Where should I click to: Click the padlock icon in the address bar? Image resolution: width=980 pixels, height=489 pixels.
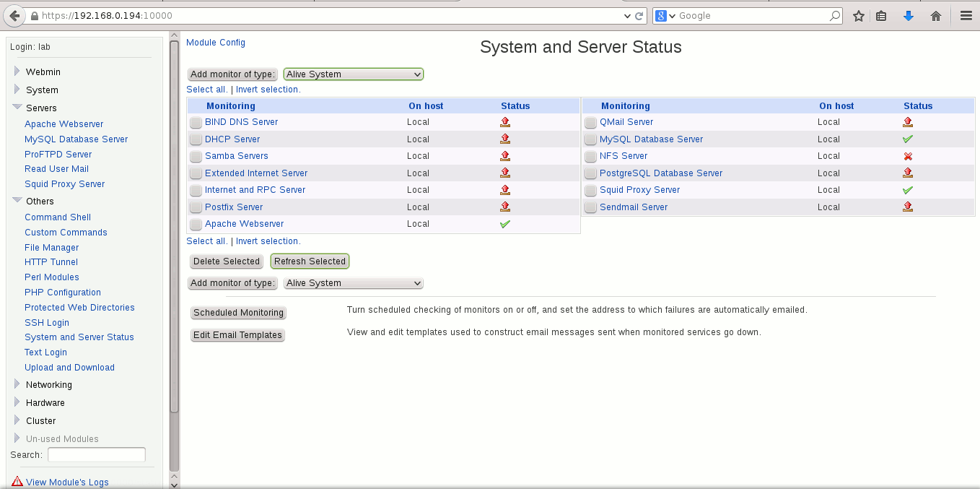[35, 15]
